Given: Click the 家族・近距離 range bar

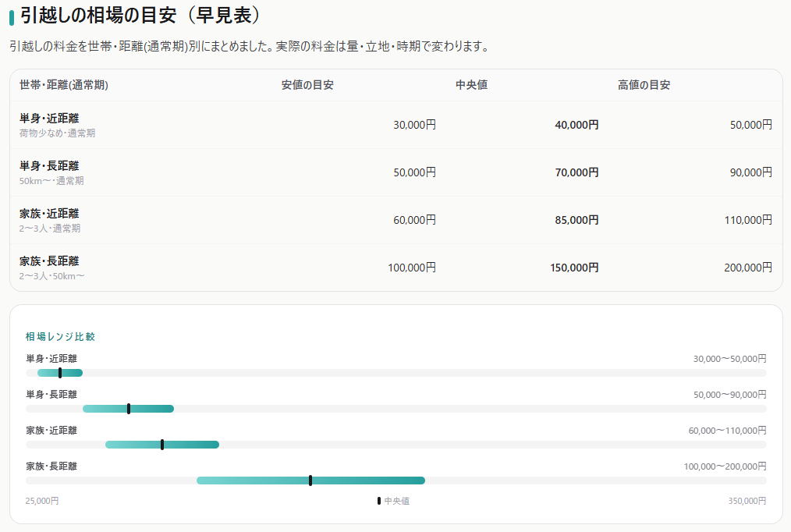Looking at the screenshot, I should pos(162,445).
